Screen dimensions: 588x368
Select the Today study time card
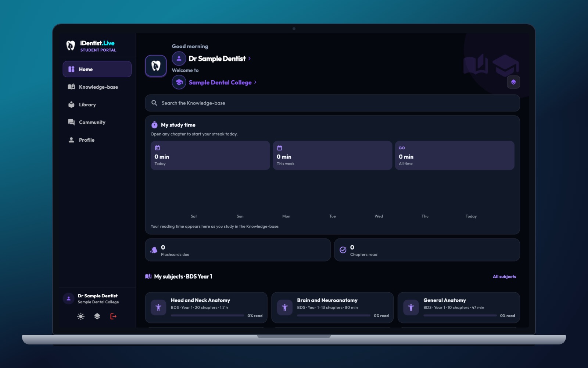point(210,155)
